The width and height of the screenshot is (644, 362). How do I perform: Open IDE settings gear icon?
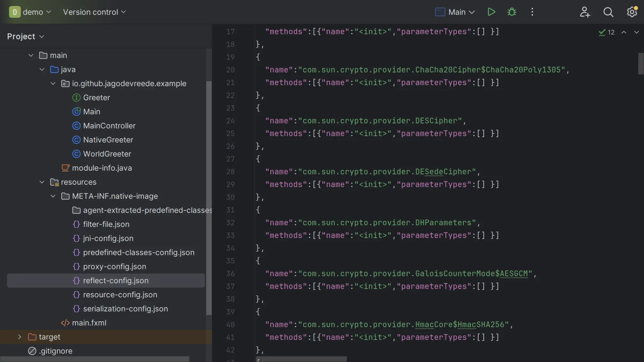click(632, 12)
